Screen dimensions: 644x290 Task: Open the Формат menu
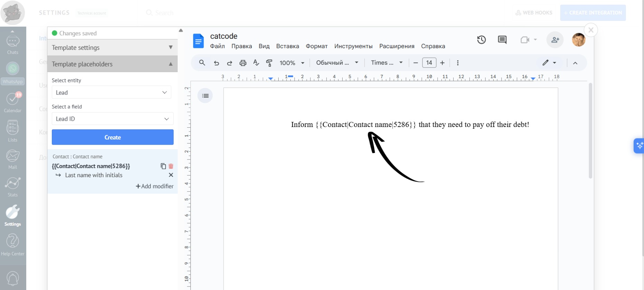click(x=316, y=46)
